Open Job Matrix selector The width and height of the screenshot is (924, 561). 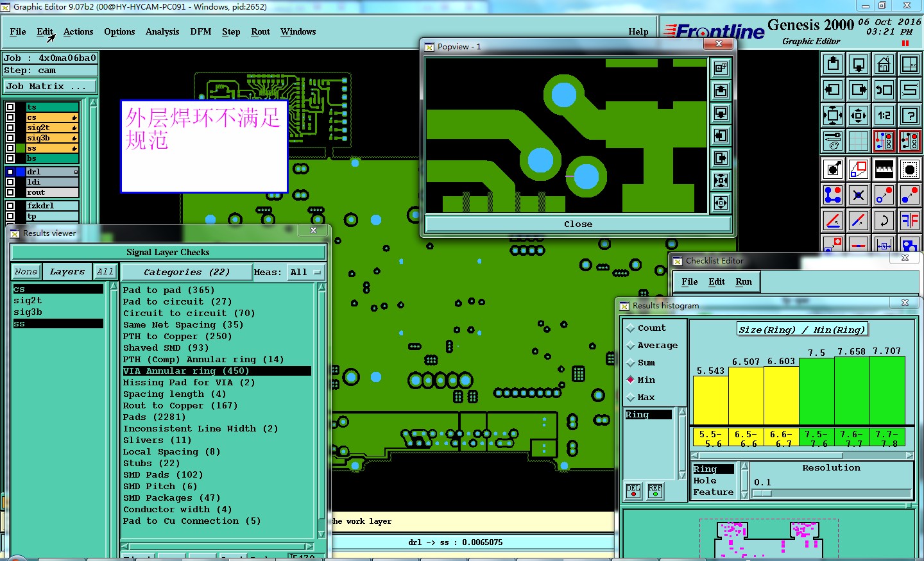click(51, 87)
